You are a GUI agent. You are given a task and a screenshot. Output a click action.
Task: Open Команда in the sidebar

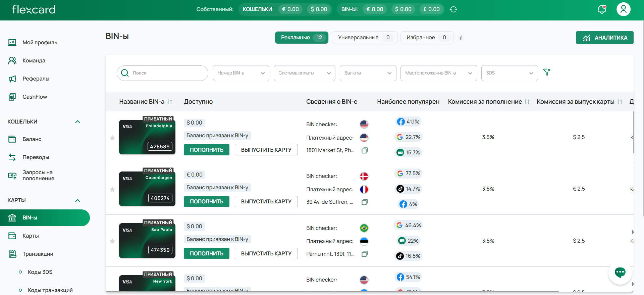[34, 60]
